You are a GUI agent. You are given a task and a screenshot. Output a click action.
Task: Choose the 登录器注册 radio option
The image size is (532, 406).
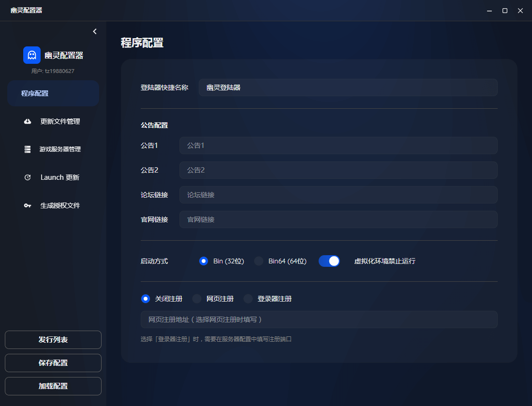(248, 299)
